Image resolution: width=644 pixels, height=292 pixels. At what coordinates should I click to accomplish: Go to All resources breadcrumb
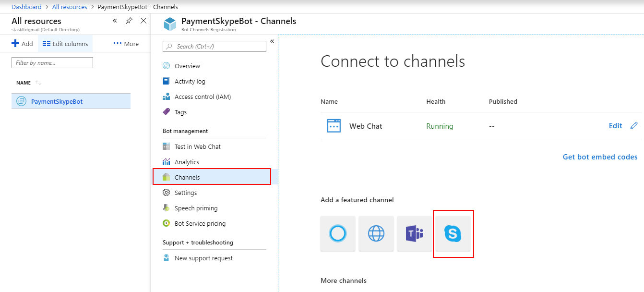(69, 7)
